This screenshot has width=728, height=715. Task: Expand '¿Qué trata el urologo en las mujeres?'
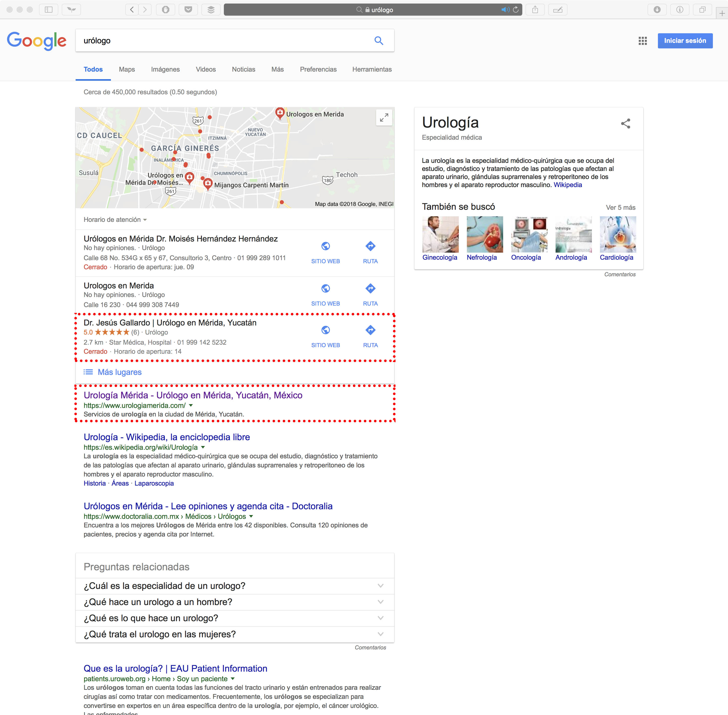click(x=235, y=634)
